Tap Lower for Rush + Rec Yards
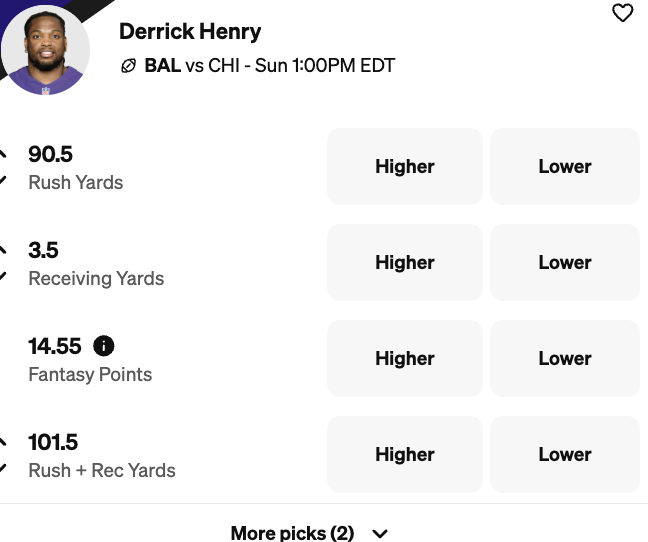The width and height of the screenshot is (648, 542). pyautogui.click(x=564, y=455)
